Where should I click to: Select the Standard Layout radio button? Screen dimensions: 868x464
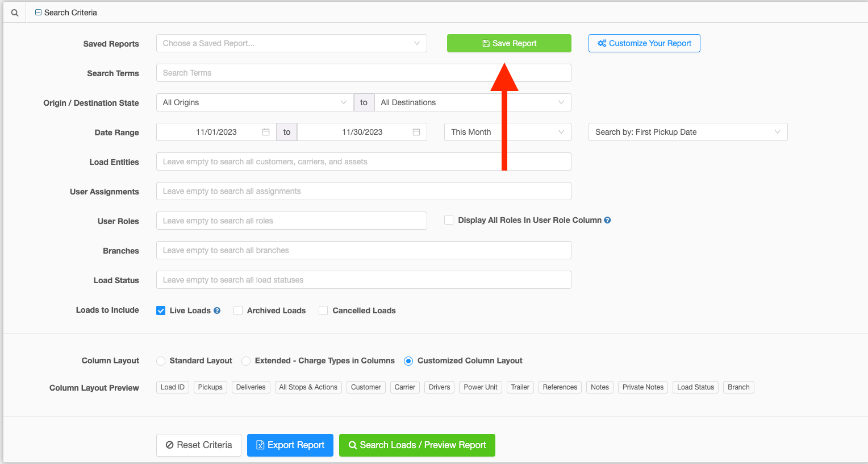pyautogui.click(x=161, y=361)
